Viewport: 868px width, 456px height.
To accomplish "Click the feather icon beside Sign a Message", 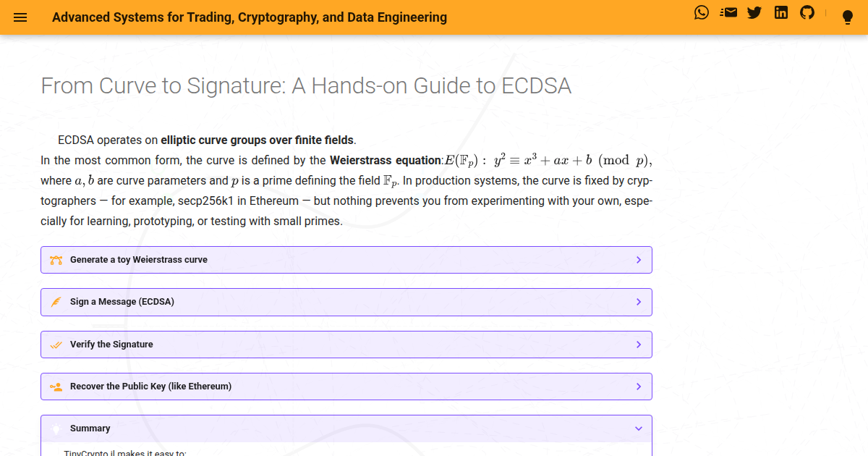I will pyautogui.click(x=56, y=302).
